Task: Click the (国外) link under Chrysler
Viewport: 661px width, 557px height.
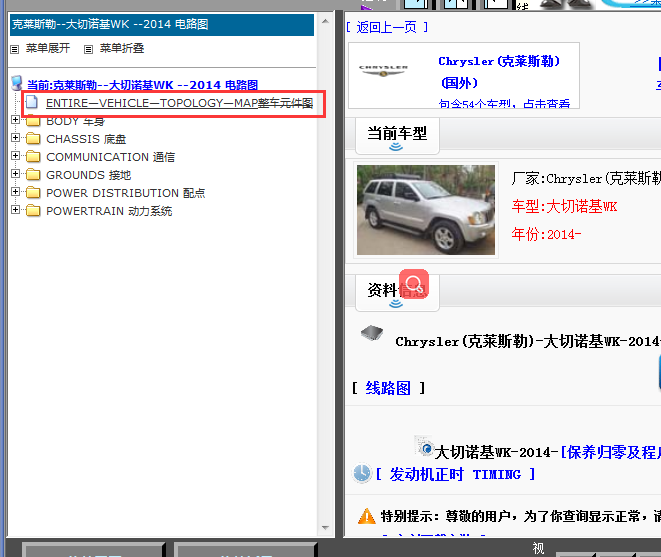Action: [459, 83]
